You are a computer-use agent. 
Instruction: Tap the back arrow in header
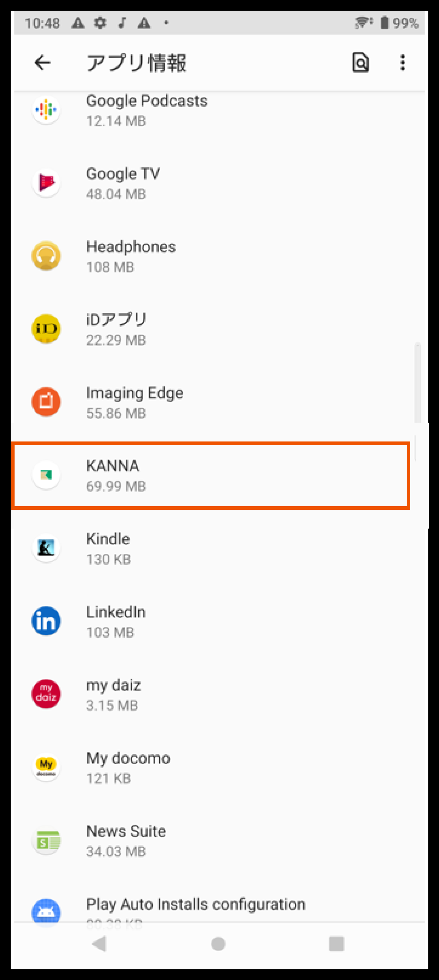tap(43, 63)
